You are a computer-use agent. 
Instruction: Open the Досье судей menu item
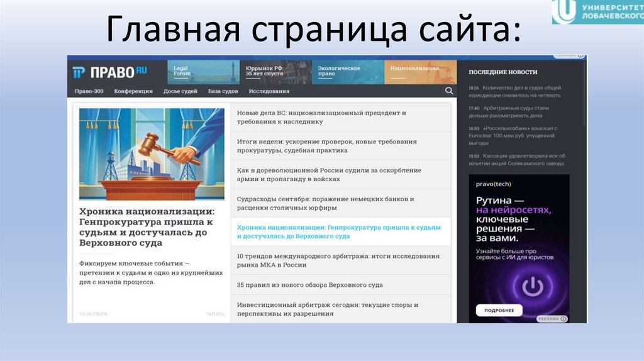[x=180, y=91]
